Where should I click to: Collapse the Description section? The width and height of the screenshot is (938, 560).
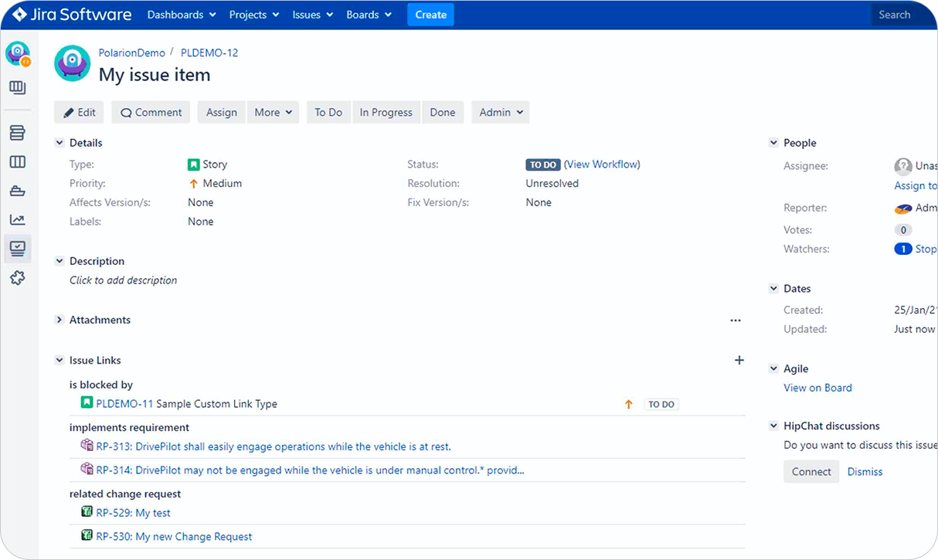[x=59, y=261]
